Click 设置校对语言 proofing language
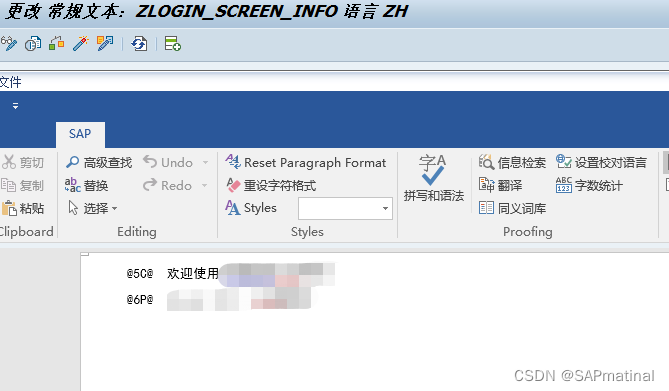Viewport: 669px width, 391px height. [x=601, y=163]
